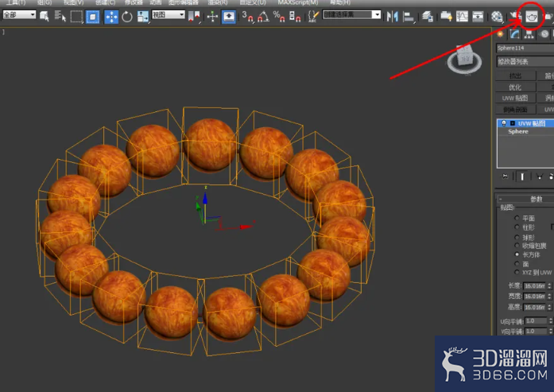Open the 渲染(R) menu
Viewport: 554px width, 392px height.
coord(218,2)
